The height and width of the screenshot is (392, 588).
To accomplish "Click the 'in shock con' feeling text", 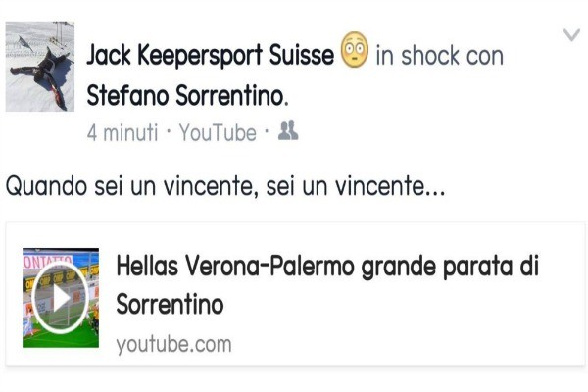I will click(x=439, y=56).
